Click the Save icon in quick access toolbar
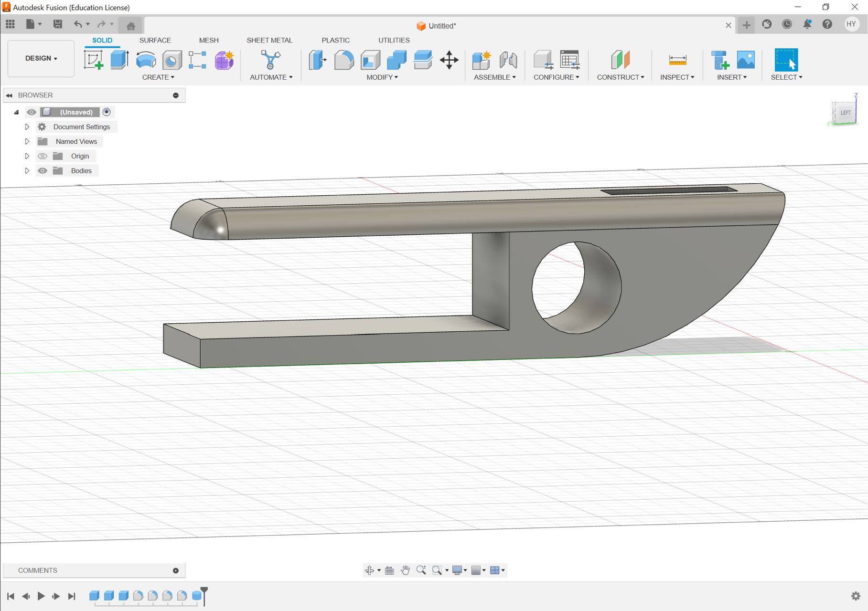The image size is (868, 611). pyautogui.click(x=58, y=25)
